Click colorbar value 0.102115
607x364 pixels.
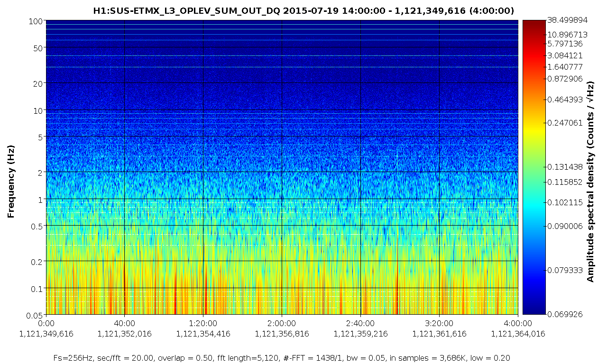(x=565, y=202)
